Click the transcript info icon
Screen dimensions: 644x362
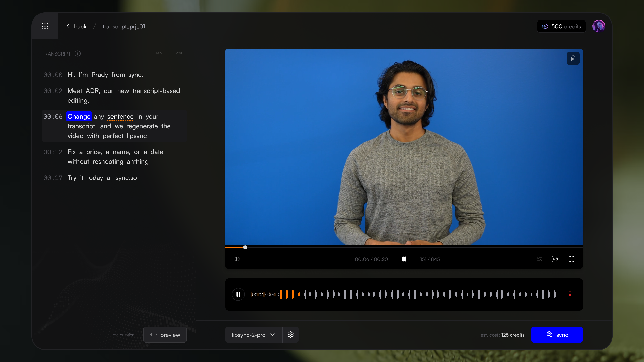tap(78, 54)
